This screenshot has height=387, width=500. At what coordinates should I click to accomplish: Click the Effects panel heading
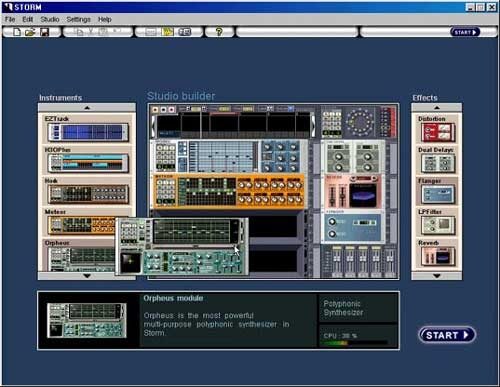point(425,98)
